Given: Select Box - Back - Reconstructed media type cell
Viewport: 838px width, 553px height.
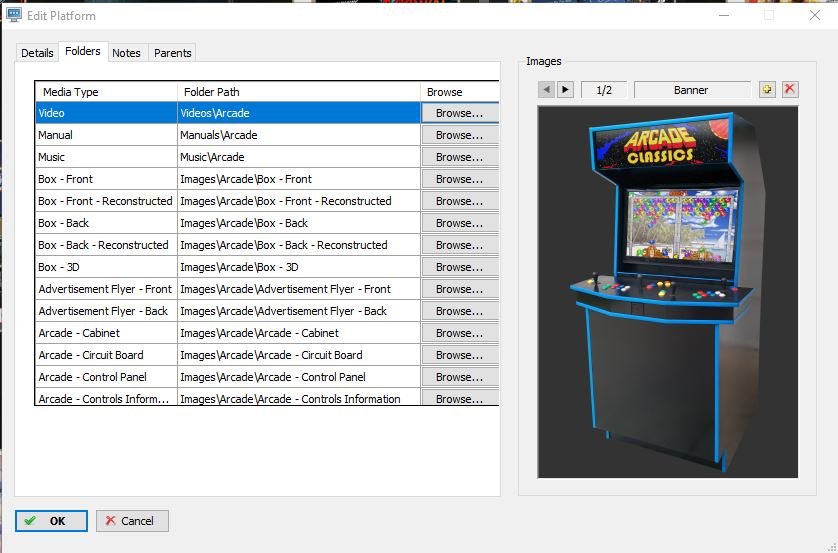Looking at the screenshot, I should (x=106, y=245).
